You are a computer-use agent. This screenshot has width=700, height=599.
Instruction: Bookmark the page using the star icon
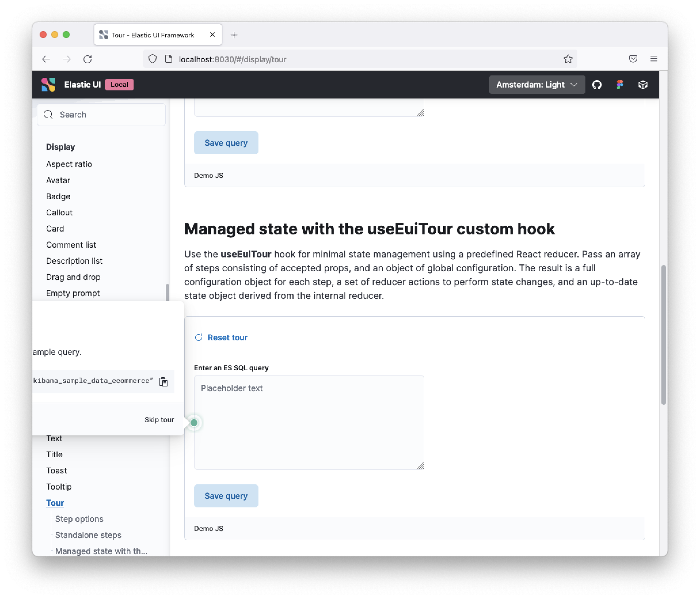click(568, 59)
